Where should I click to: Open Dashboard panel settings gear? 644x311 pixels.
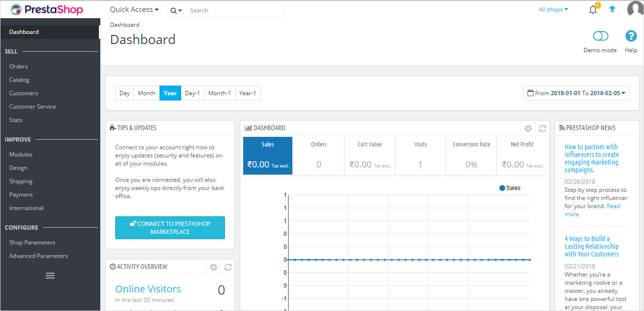528,128
